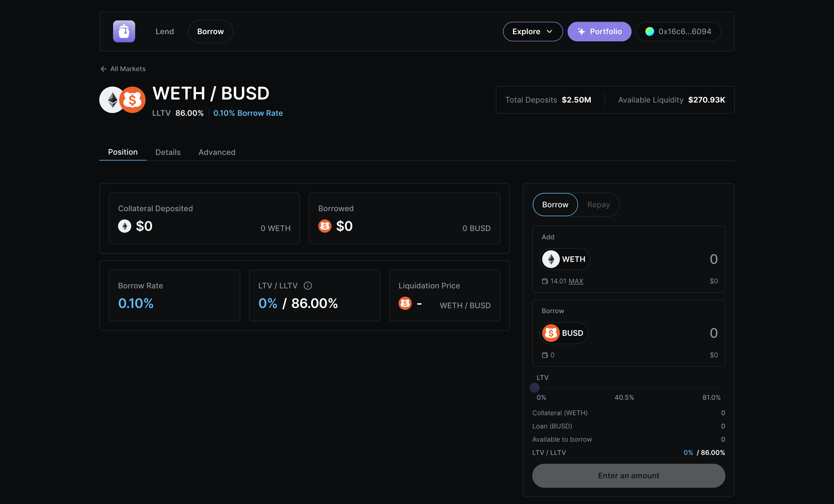Expand the Explore dropdown
Viewport: 834px width, 504px height.
[533, 31]
